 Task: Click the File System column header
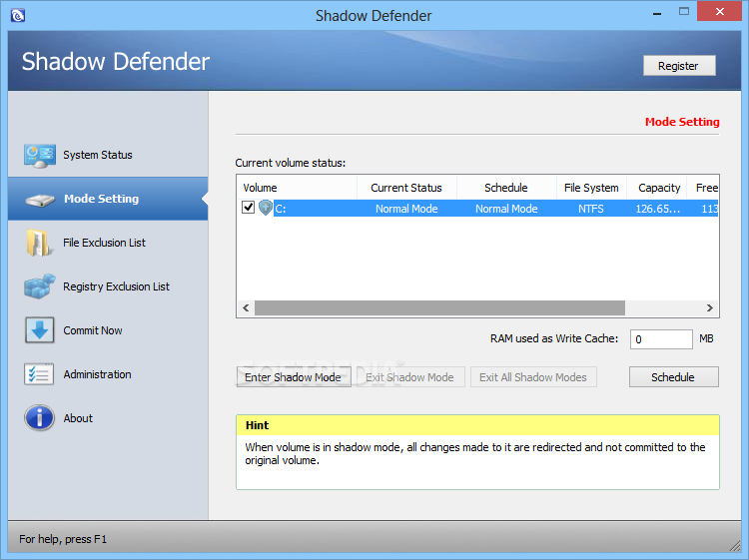click(x=591, y=188)
